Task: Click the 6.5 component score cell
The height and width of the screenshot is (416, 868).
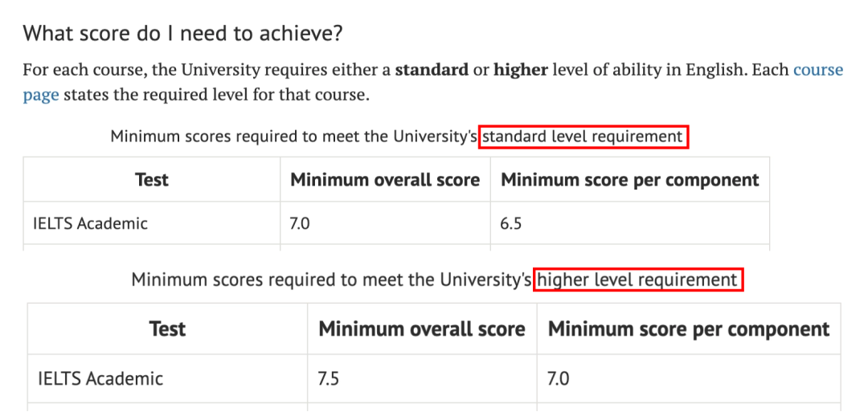Action: (x=511, y=223)
